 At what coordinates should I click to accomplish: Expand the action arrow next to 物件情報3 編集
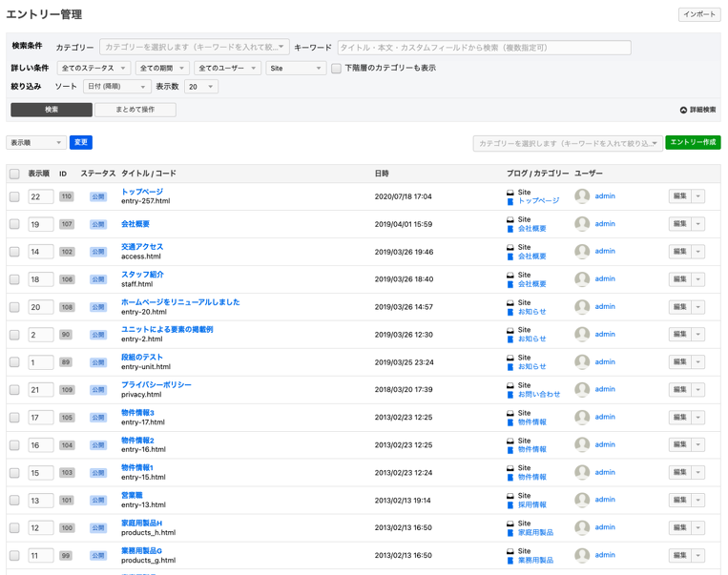pyautogui.click(x=698, y=418)
